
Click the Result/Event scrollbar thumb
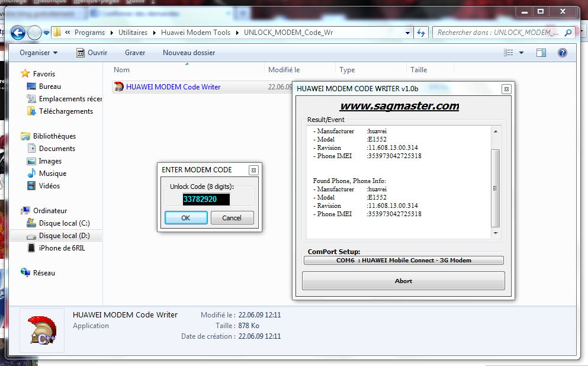(496, 188)
